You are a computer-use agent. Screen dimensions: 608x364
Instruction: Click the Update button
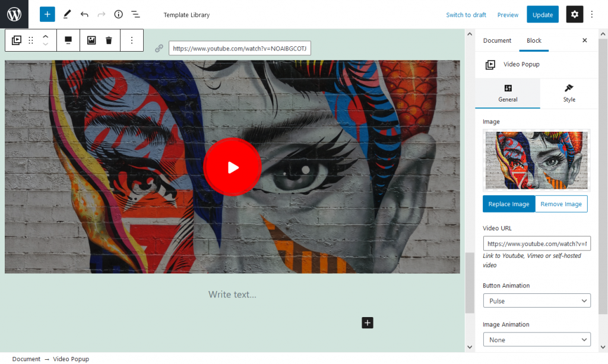[x=543, y=14]
